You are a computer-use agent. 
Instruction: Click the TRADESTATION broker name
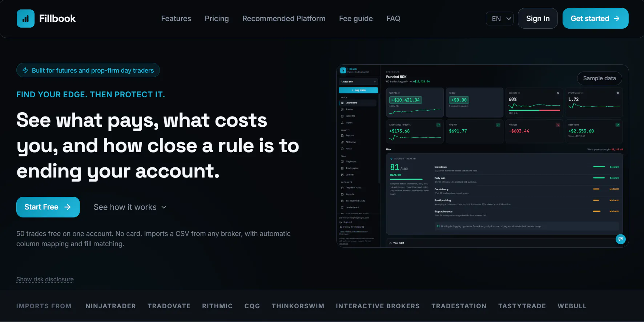(459, 306)
